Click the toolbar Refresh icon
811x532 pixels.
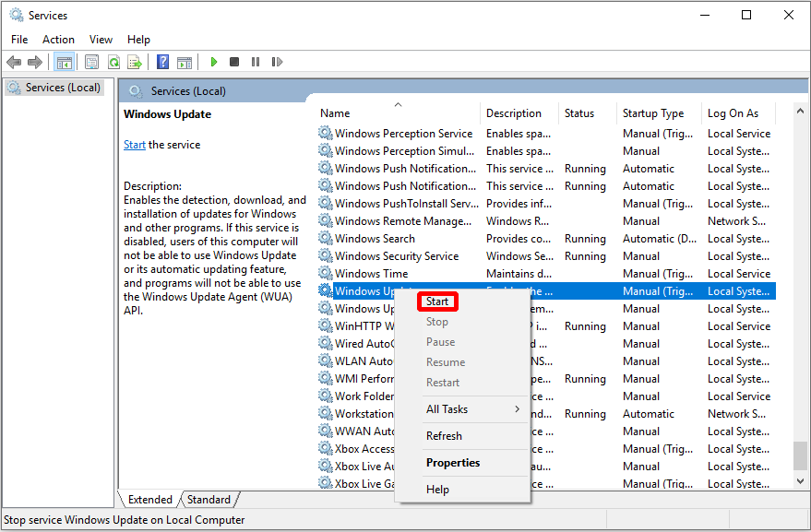[113, 62]
